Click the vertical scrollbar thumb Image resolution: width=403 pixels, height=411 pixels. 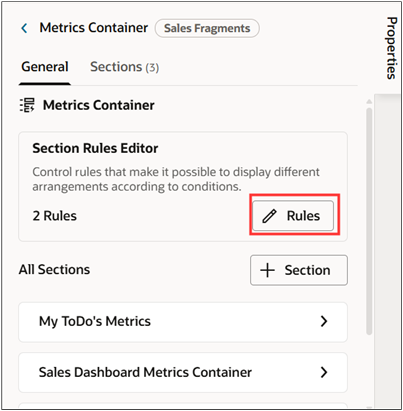369,221
